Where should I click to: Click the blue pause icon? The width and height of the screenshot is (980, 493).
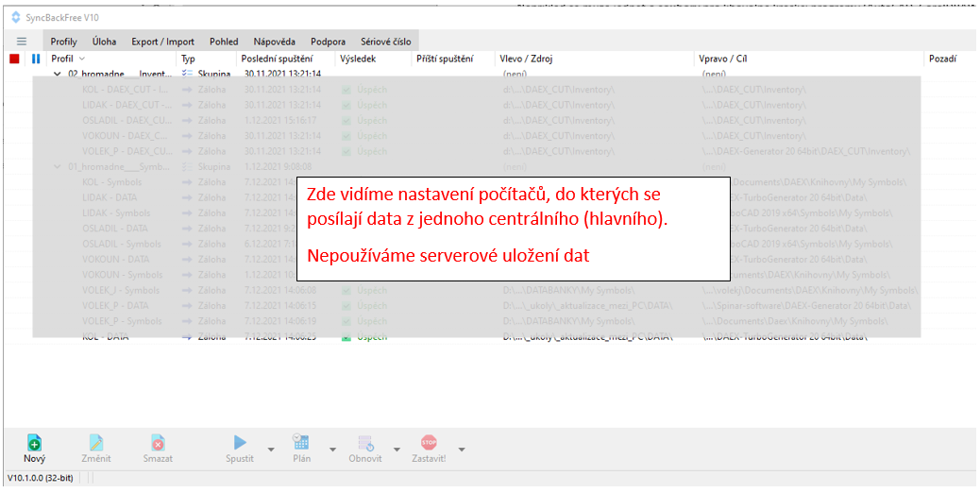pos(36,59)
